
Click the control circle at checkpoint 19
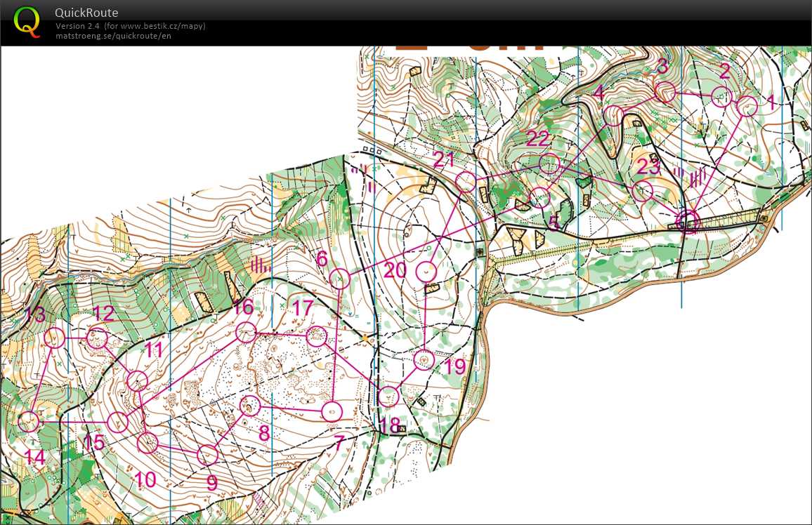point(423,360)
